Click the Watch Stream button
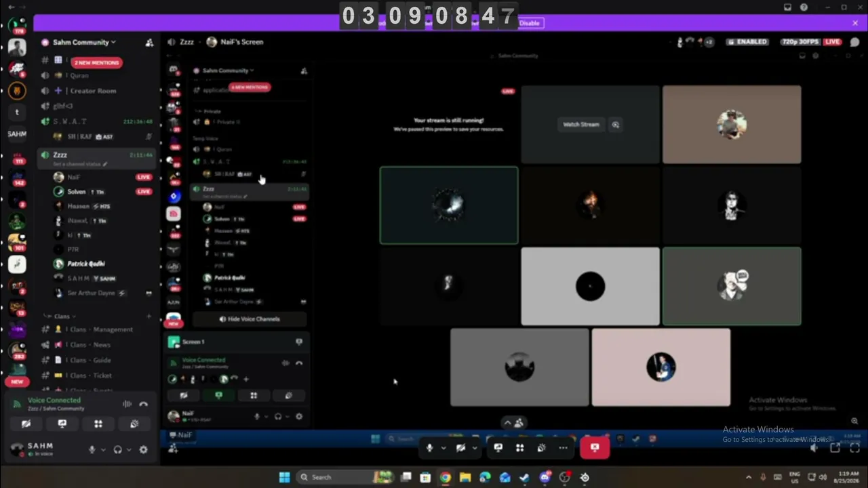 click(581, 125)
